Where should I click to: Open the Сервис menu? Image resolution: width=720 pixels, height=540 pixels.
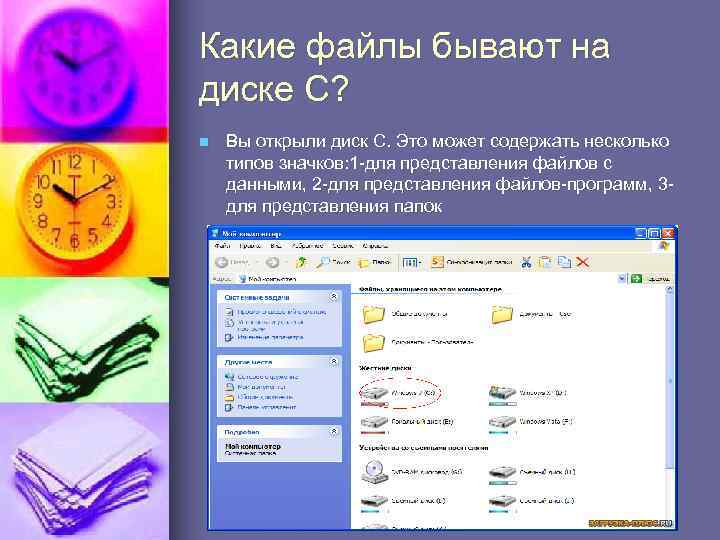343,246
